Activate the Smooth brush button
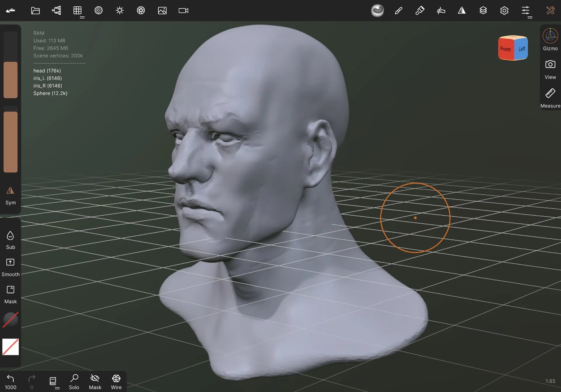The width and height of the screenshot is (561, 392). click(10, 266)
